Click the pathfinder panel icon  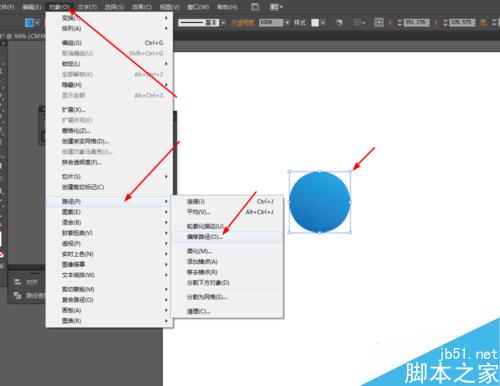[18, 295]
